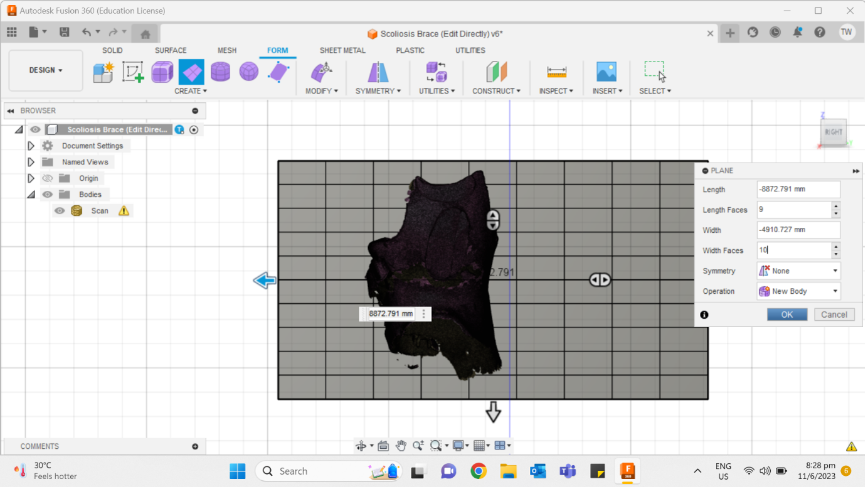Image resolution: width=868 pixels, height=489 pixels.
Task: Select the Face tool in Create group
Action: tap(278, 72)
